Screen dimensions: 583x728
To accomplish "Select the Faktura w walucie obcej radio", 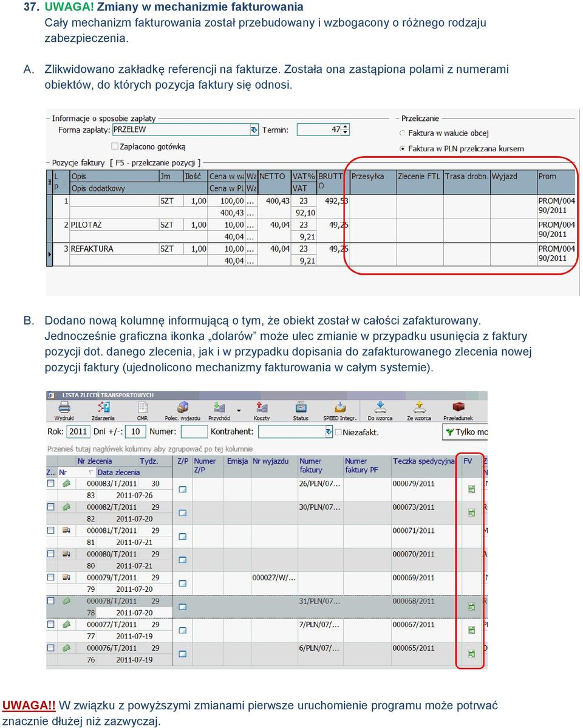I will [403, 133].
